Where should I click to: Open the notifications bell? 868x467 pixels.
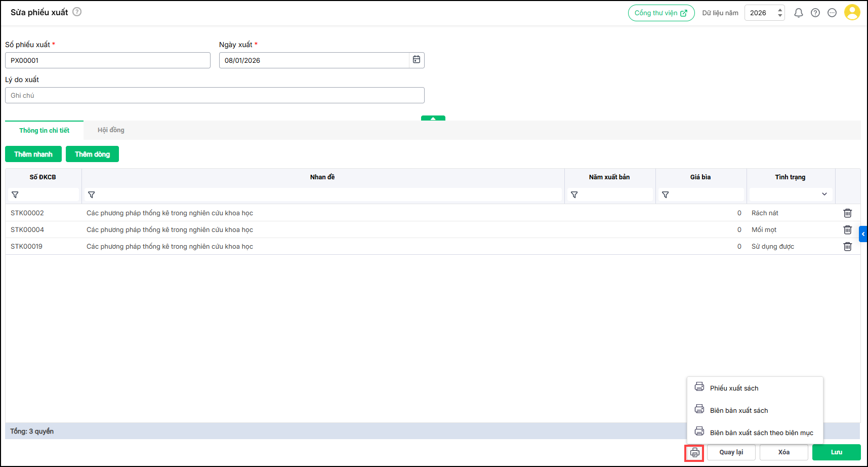(798, 13)
